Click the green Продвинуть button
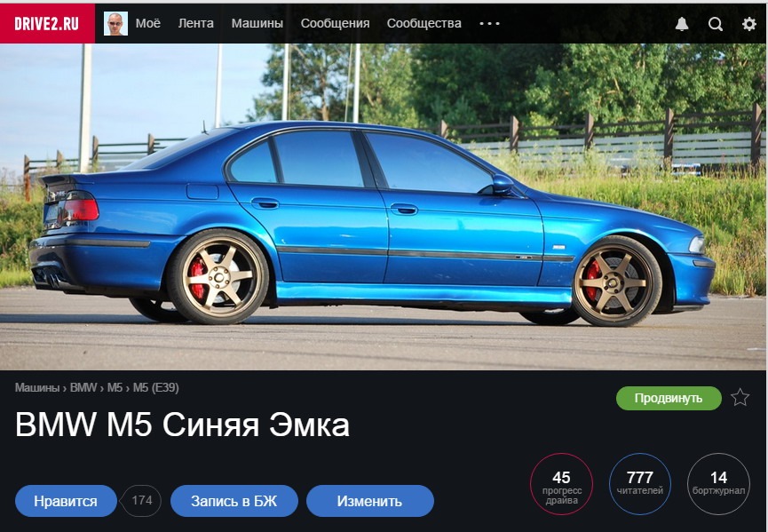Viewport: 768px width, 532px height. pos(669,398)
